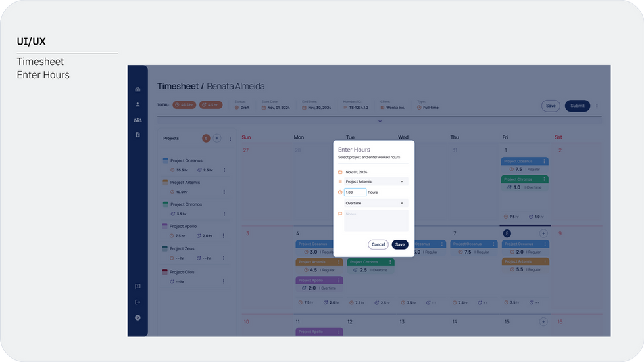Viewport: 644px width, 362px height.
Task: Click client Wonka Inc.
Action: point(395,108)
